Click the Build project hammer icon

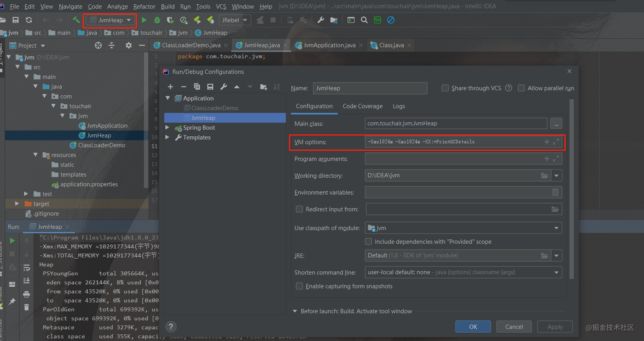76,20
